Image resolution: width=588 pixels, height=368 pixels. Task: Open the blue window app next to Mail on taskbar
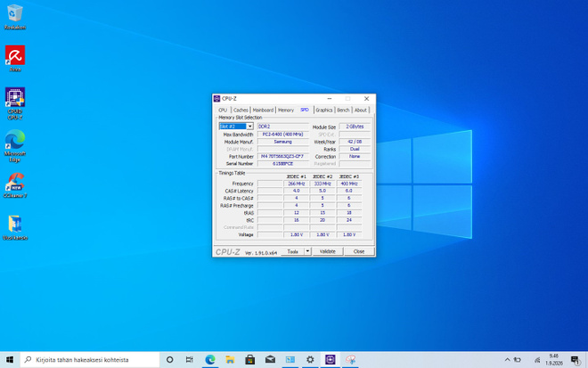pyautogui.click(x=290, y=360)
